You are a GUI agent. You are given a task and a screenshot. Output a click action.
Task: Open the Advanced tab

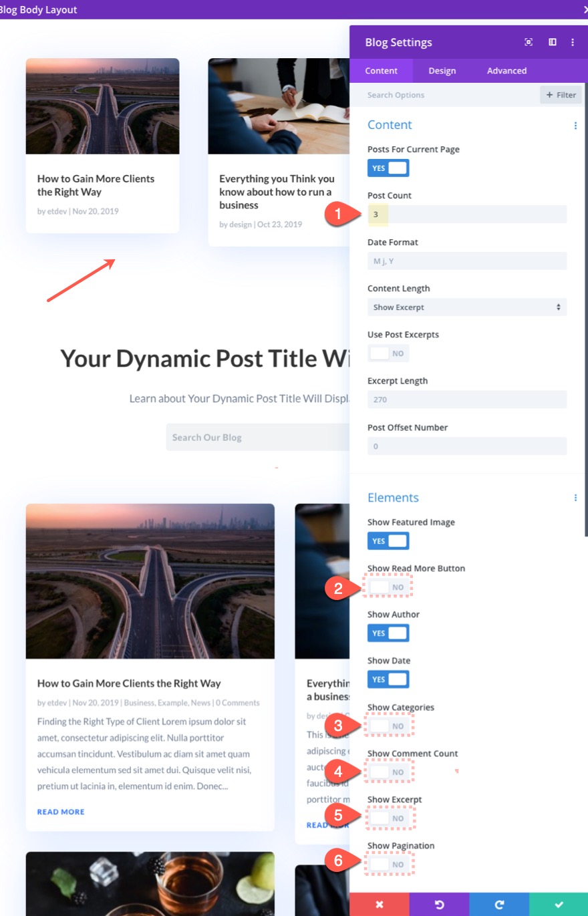point(506,70)
